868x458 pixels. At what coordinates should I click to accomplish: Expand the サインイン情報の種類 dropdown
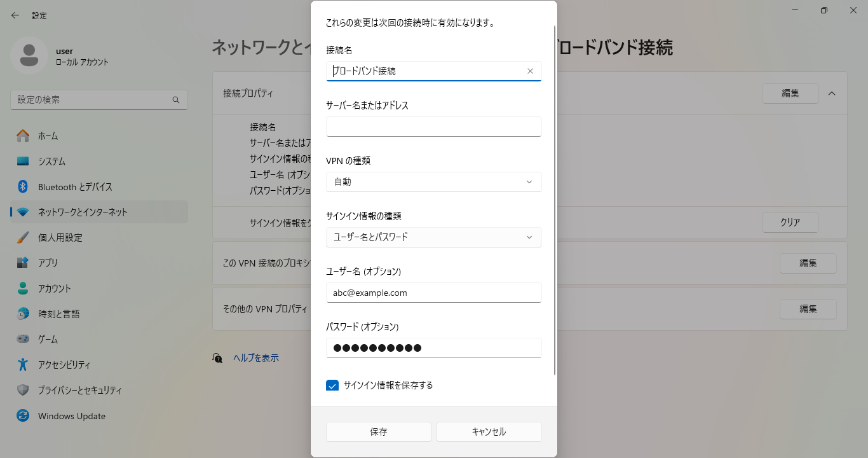(433, 237)
